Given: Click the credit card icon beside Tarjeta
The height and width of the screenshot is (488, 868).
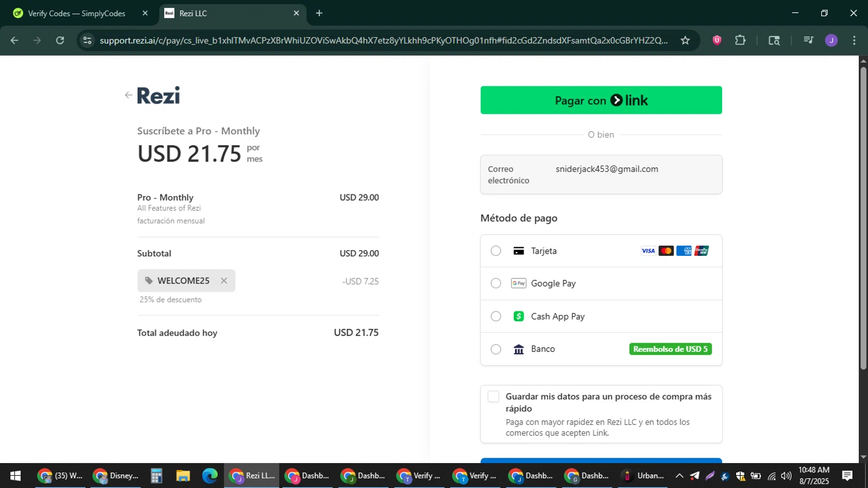Looking at the screenshot, I should (x=518, y=251).
